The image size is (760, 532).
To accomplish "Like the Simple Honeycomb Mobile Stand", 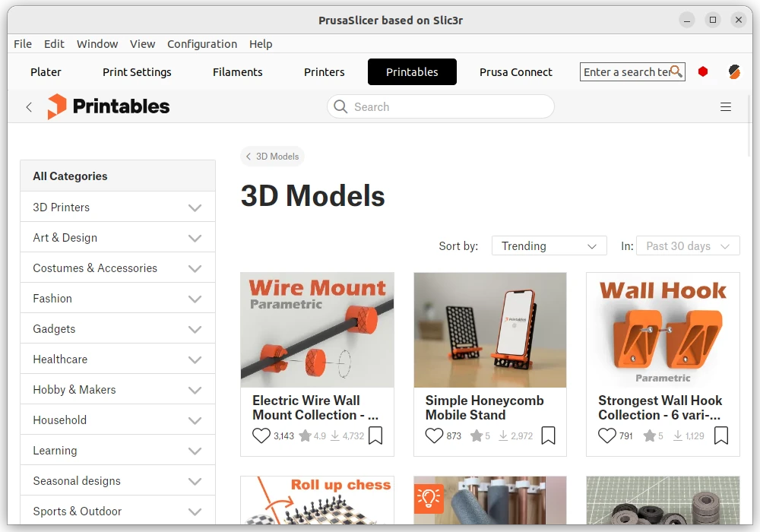I will click(x=434, y=435).
